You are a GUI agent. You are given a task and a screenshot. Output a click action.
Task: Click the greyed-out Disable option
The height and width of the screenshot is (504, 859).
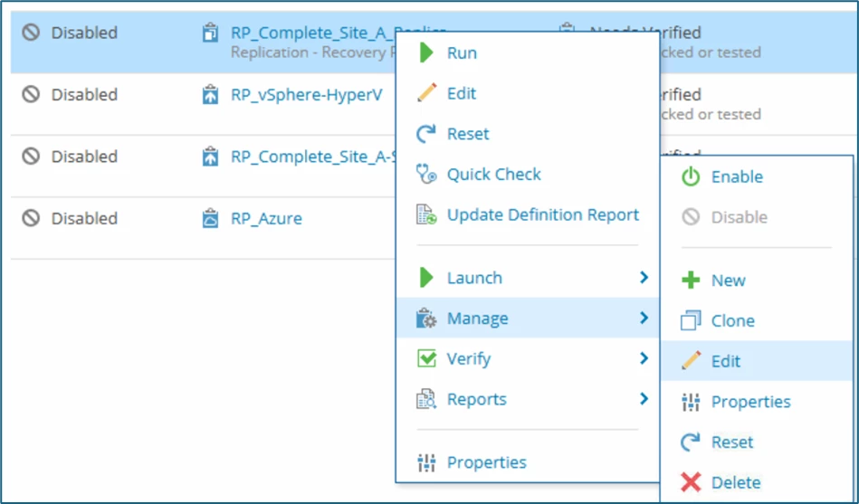point(739,217)
